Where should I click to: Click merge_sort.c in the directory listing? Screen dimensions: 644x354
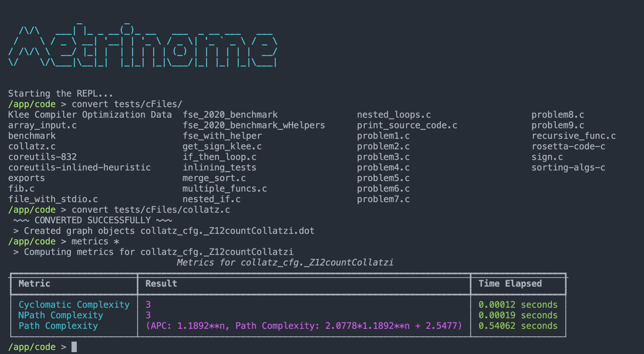coord(214,178)
